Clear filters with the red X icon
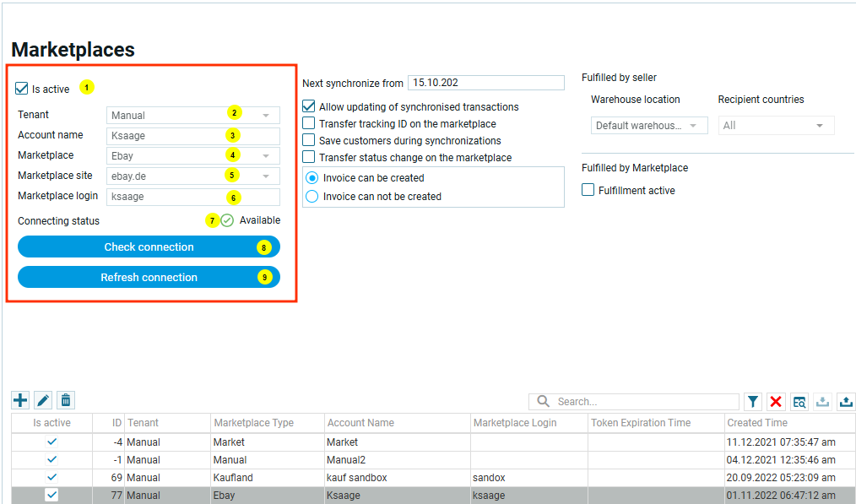 [776, 402]
